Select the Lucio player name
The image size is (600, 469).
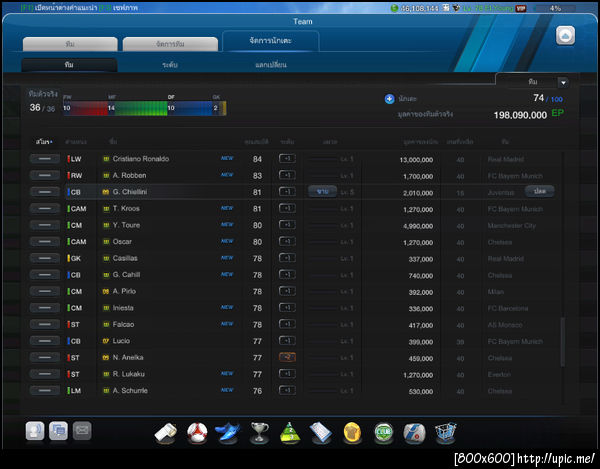[121, 341]
